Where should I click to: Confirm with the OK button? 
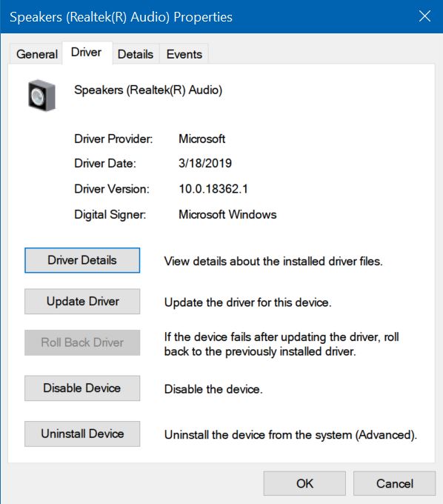(304, 483)
